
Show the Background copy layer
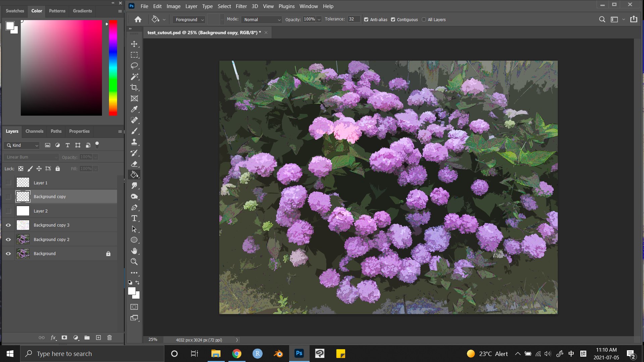click(x=8, y=197)
